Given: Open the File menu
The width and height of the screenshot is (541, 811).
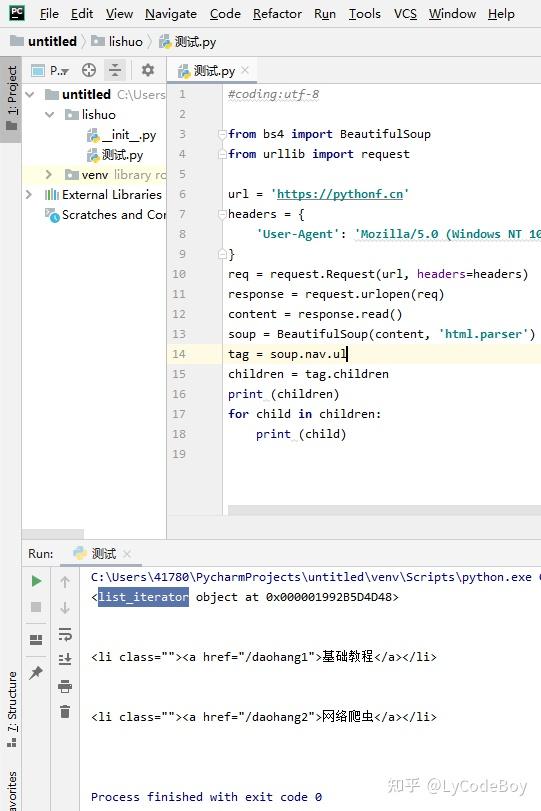Looking at the screenshot, I should click(x=49, y=13).
